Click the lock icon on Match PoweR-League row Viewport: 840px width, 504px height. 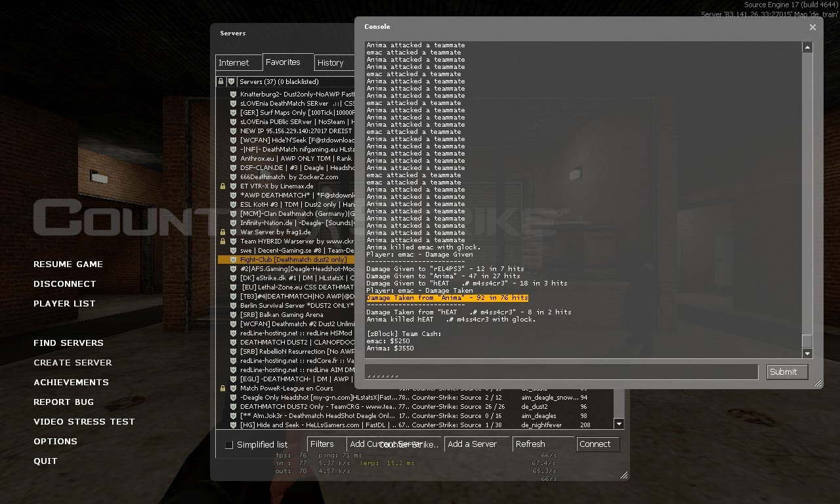(222, 388)
